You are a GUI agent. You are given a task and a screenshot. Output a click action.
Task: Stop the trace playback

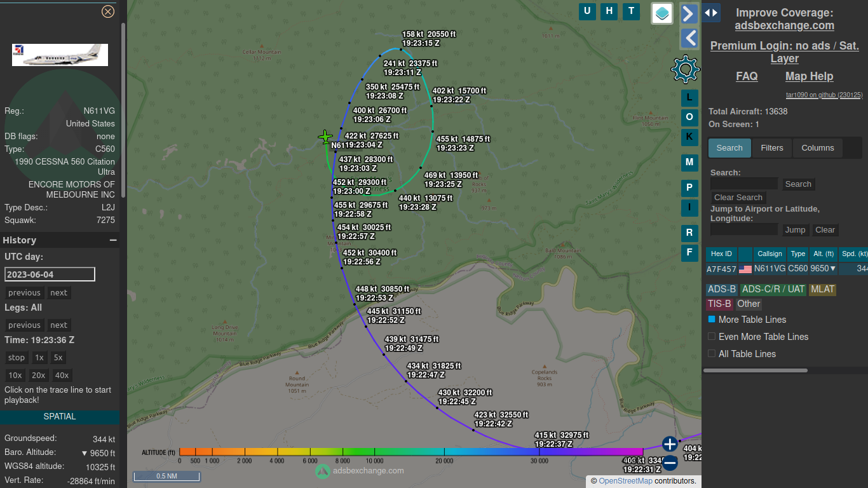pyautogui.click(x=17, y=358)
